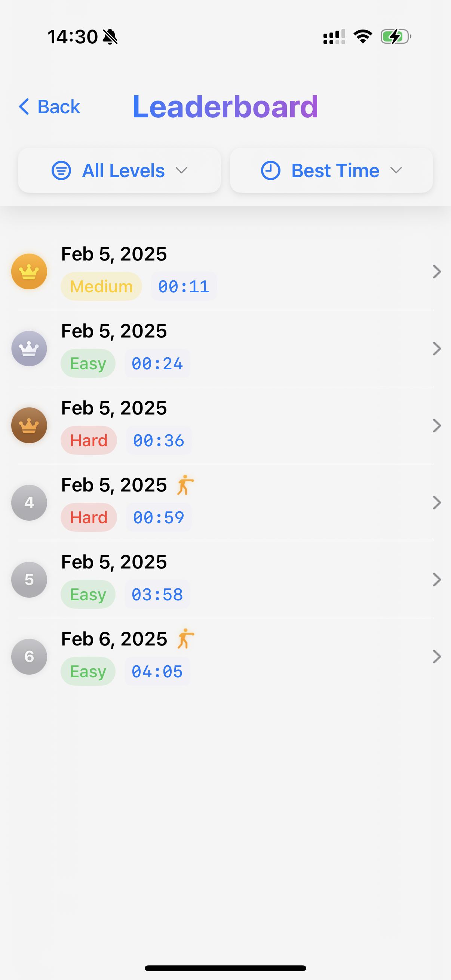This screenshot has width=451, height=980.
Task: Tap the bronze crown third-place badge
Action: pyautogui.click(x=29, y=425)
